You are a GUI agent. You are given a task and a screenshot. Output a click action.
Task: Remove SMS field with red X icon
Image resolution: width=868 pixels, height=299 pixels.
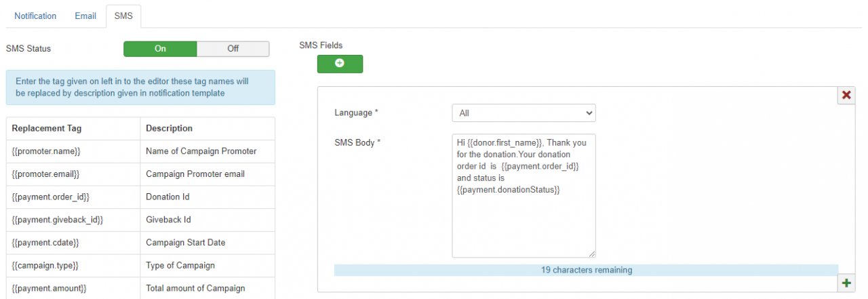[846, 95]
